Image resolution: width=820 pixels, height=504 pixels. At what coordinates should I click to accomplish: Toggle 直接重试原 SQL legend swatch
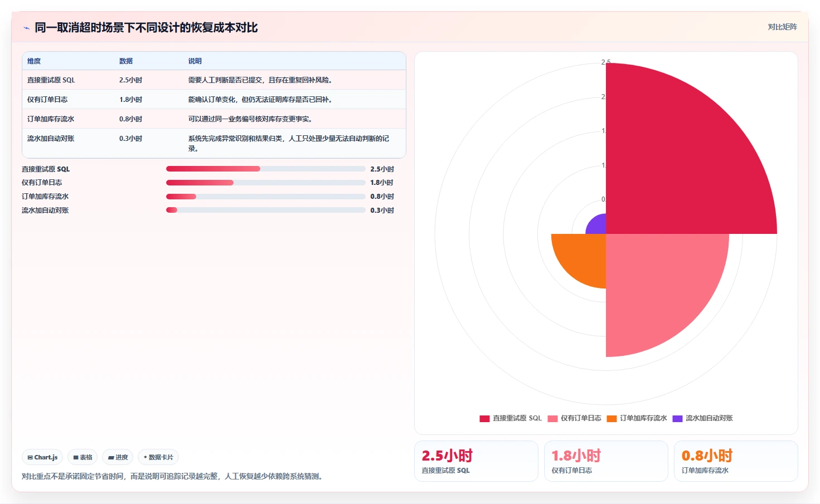tap(484, 418)
